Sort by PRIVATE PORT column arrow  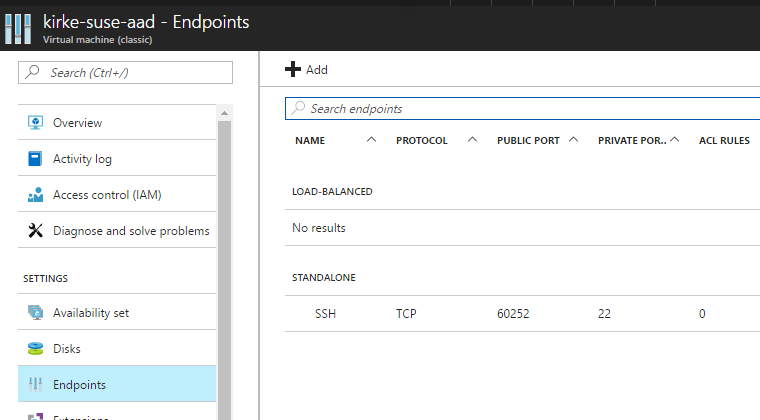coord(674,140)
